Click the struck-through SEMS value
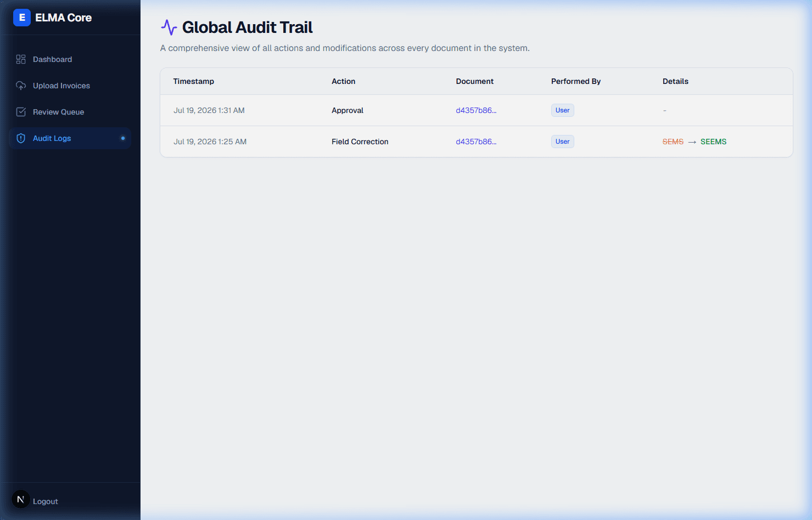Image resolution: width=812 pixels, height=520 pixels. point(673,142)
